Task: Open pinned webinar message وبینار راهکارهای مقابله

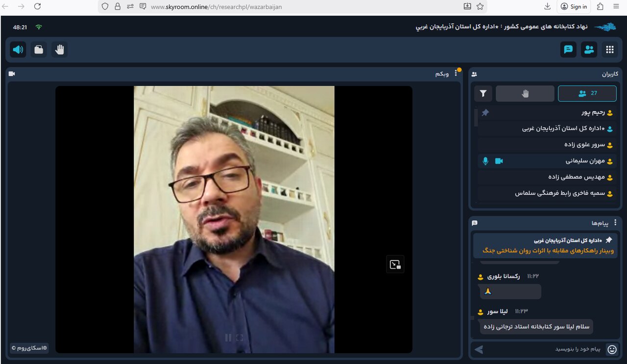Action: 545,245
